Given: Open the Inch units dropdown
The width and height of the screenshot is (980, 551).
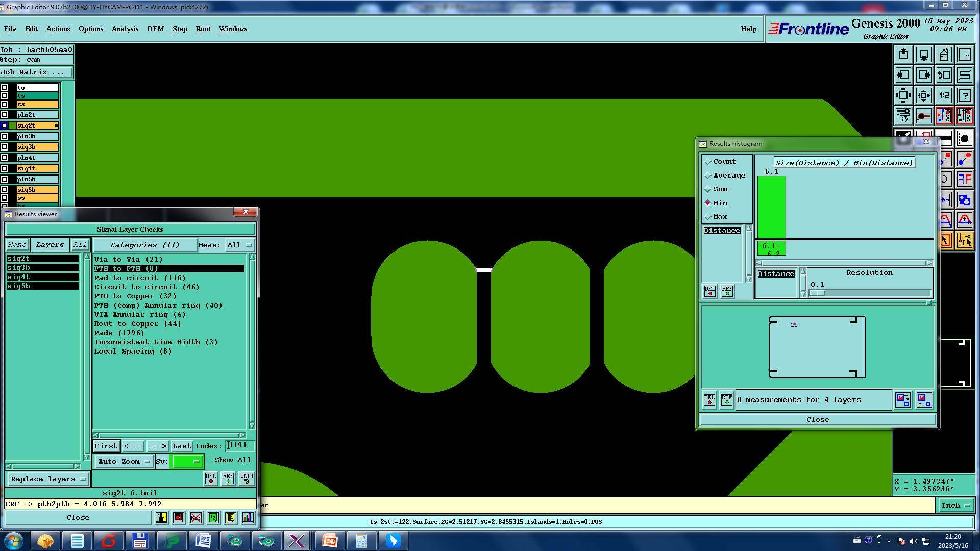Looking at the screenshot, I should point(955,505).
